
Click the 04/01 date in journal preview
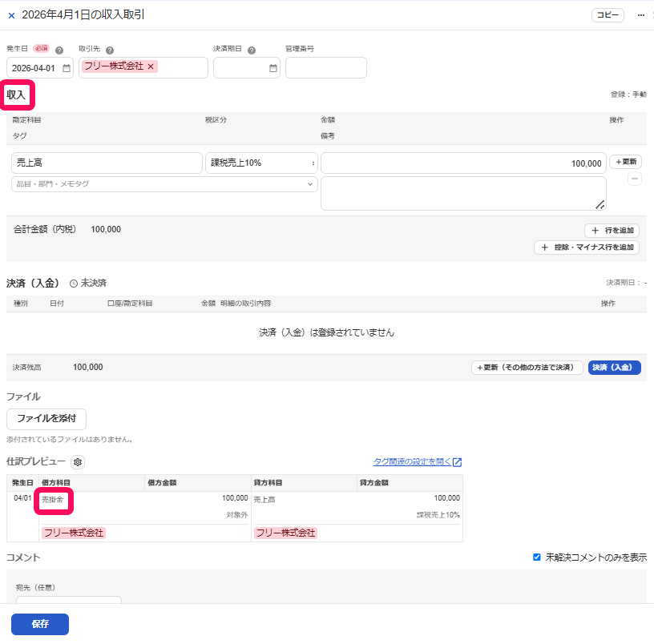(22, 498)
